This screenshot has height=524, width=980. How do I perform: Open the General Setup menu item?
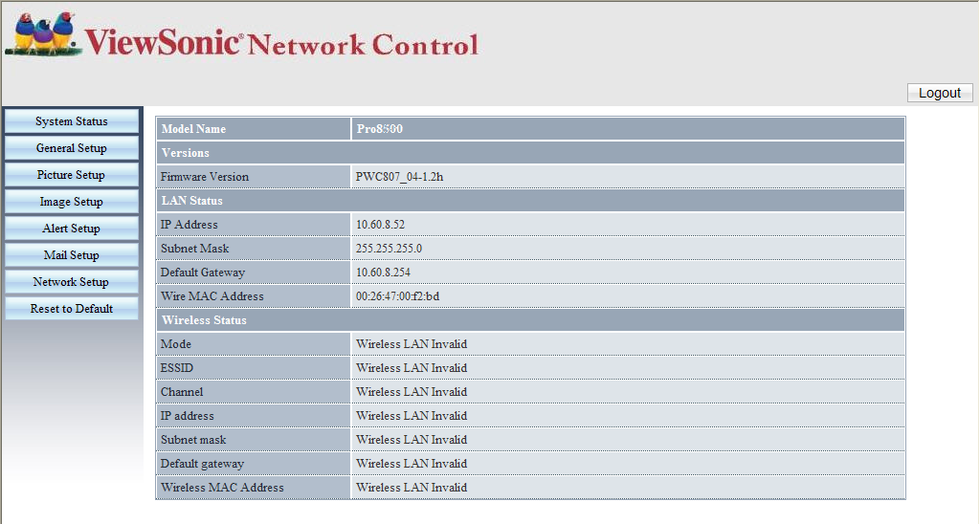71,148
